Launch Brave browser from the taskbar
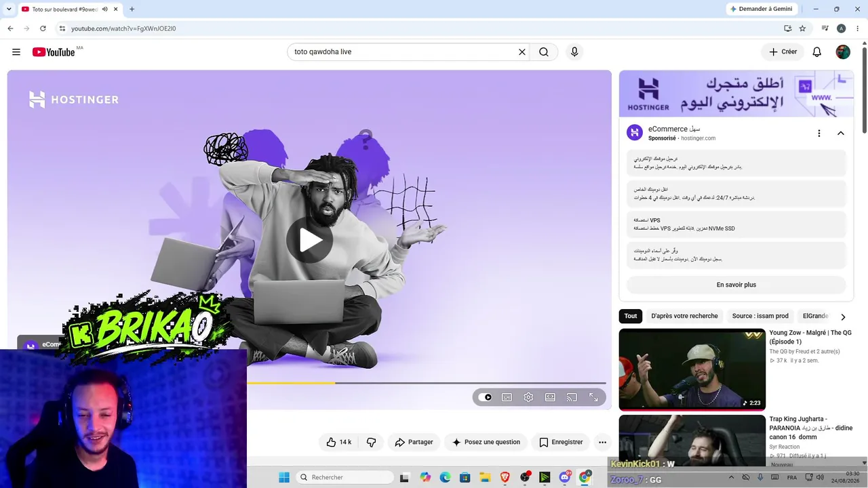 505,477
